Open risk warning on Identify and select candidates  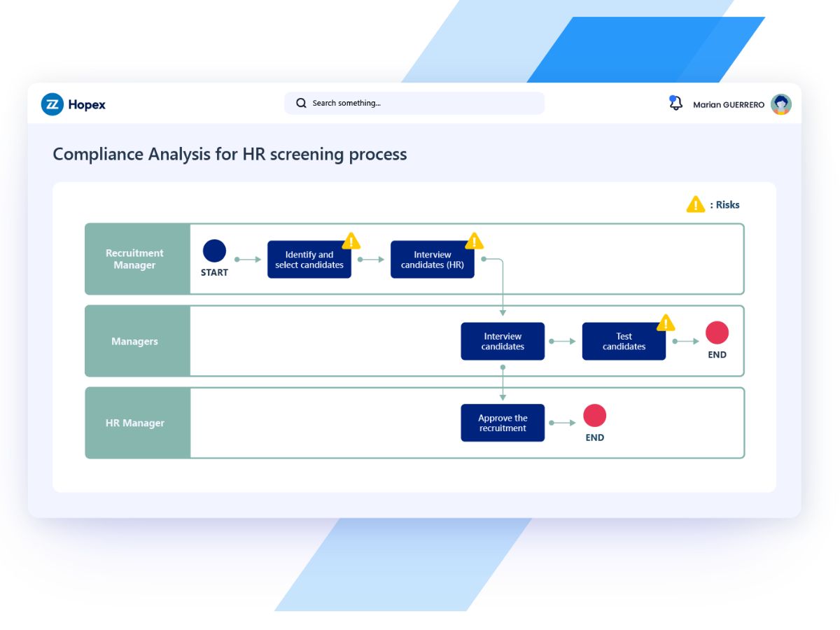tap(351, 241)
